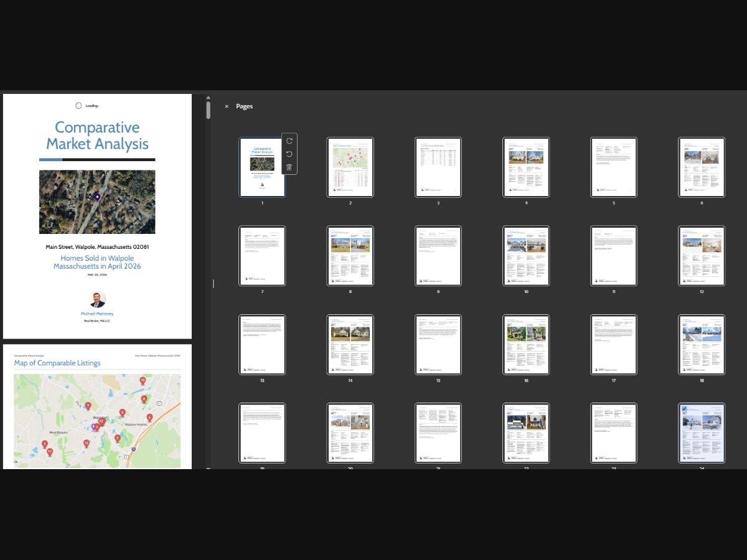Click the 'Comparative Market Analysis' cover title
Viewport: 747px width, 560px height.
click(x=97, y=136)
